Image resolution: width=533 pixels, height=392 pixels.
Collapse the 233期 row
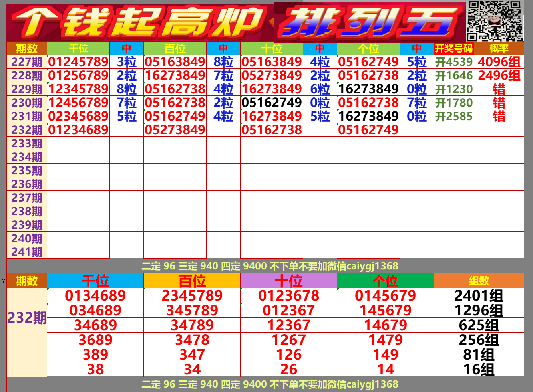[26, 143]
